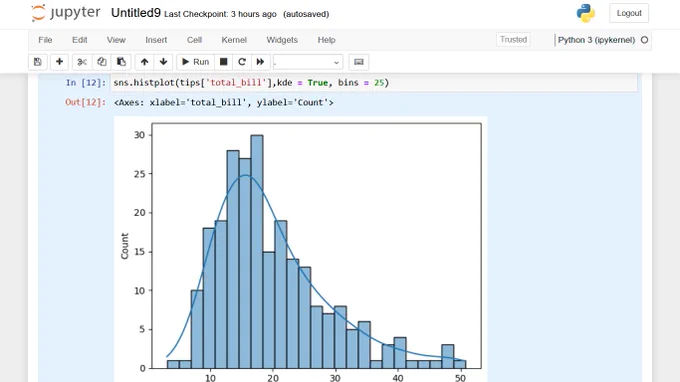Interrupt the kernel stop icon

[223, 62]
